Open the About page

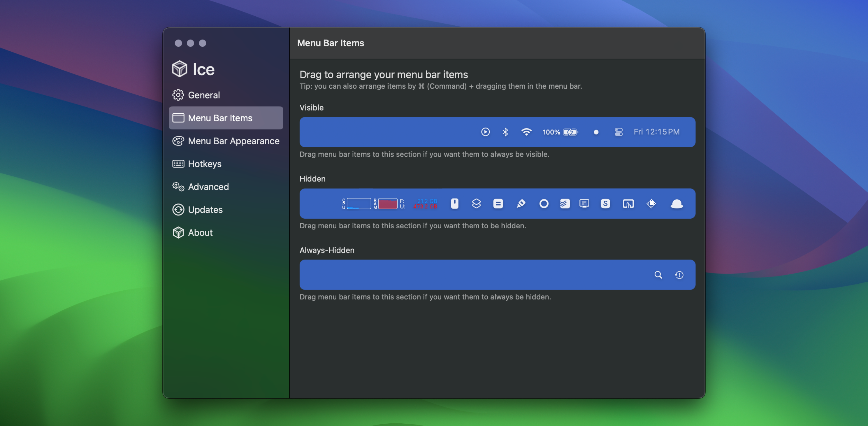point(200,233)
